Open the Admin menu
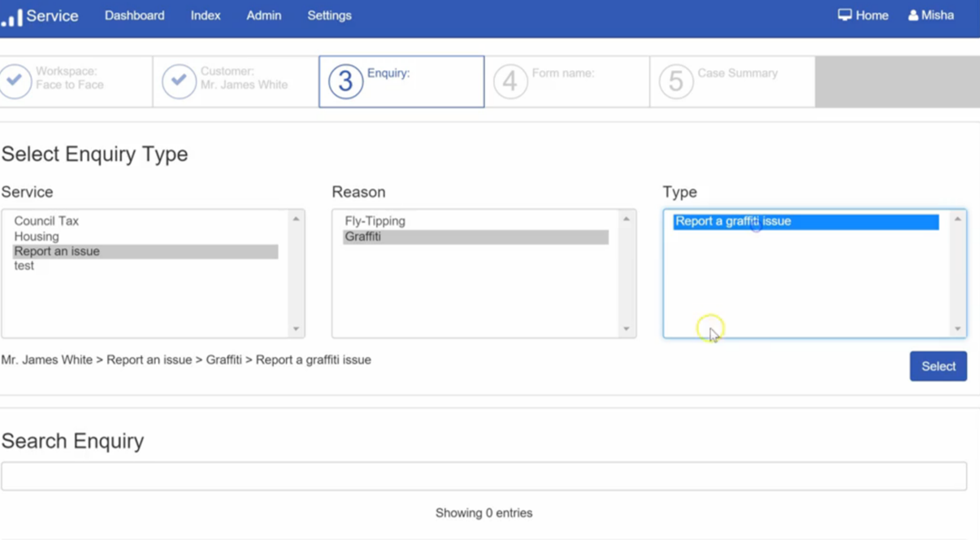The height and width of the screenshot is (540, 980). (x=264, y=15)
